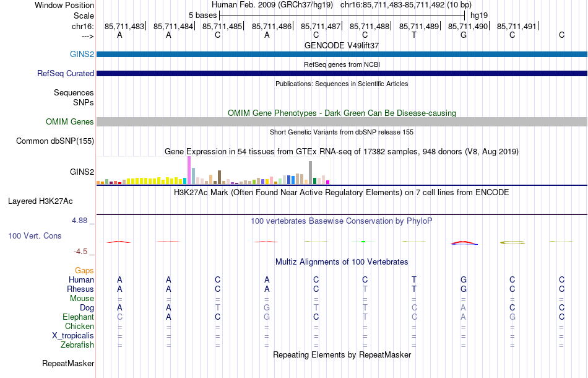This screenshot has width=588, height=378.
Task: Open Short Genetic Variants from dbSNP title
Action: point(342,132)
